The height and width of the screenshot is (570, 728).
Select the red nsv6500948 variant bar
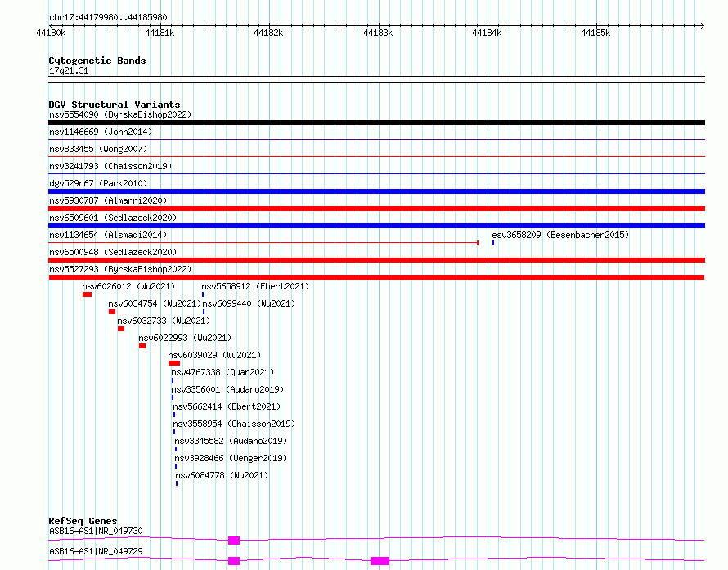tap(376, 260)
